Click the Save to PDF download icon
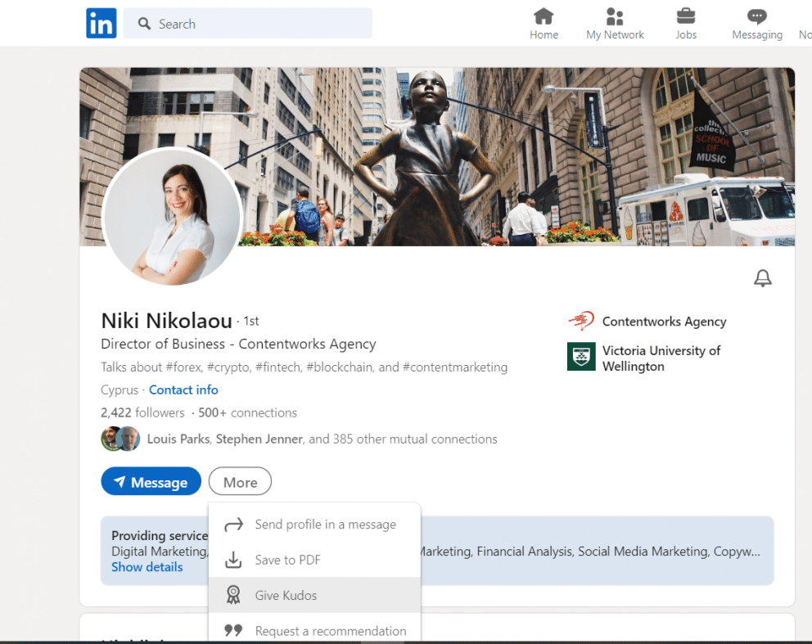The image size is (812, 644). [x=232, y=560]
